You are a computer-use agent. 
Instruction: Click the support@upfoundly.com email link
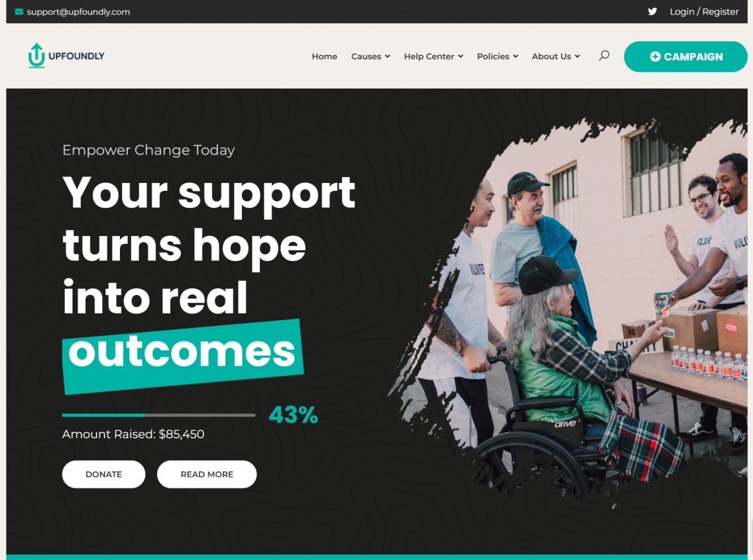pyautogui.click(x=78, y=11)
